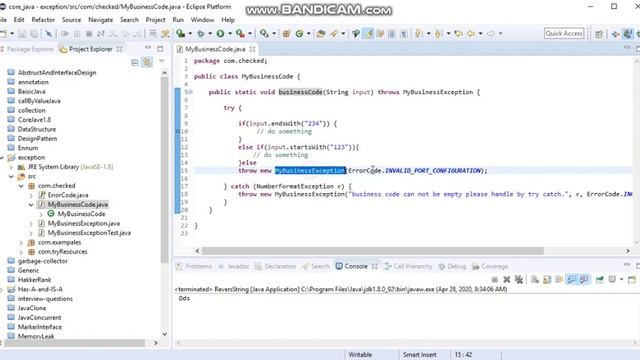640x360 pixels.
Task: Click the editor horizontal scrollbar
Action: pyautogui.click(x=373, y=251)
